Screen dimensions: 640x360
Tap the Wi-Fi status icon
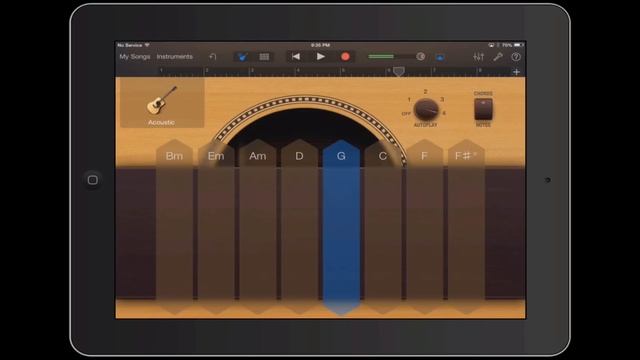tap(147, 45)
